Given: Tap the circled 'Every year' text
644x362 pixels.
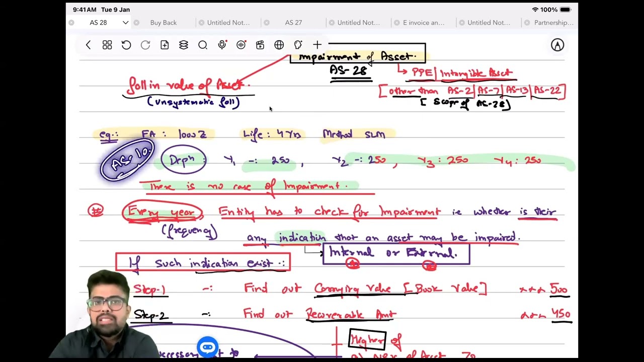Looking at the screenshot, I should click(162, 212).
